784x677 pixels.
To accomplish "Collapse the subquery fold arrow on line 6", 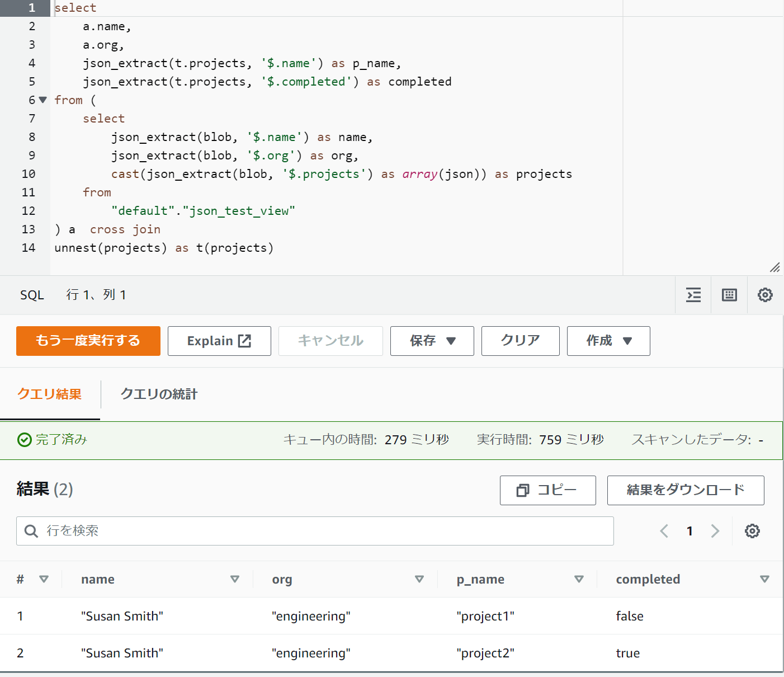I will (42, 100).
